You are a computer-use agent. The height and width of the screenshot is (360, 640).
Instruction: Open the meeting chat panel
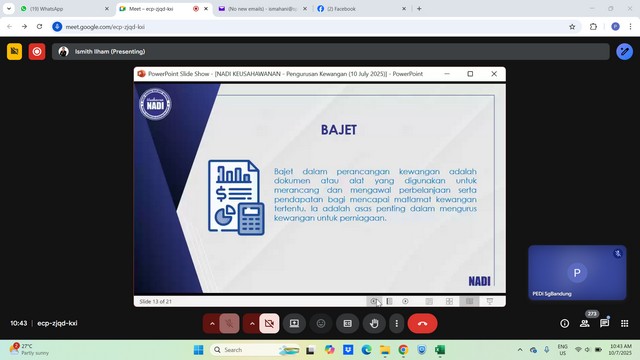click(x=604, y=323)
